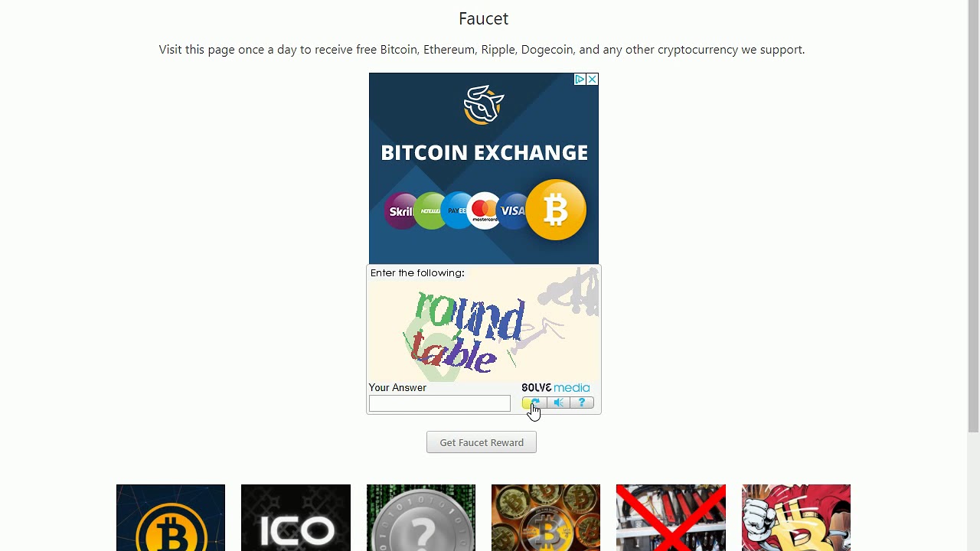Select the Mastercard logo in ad
The image size is (980, 551).
[x=485, y=210]
